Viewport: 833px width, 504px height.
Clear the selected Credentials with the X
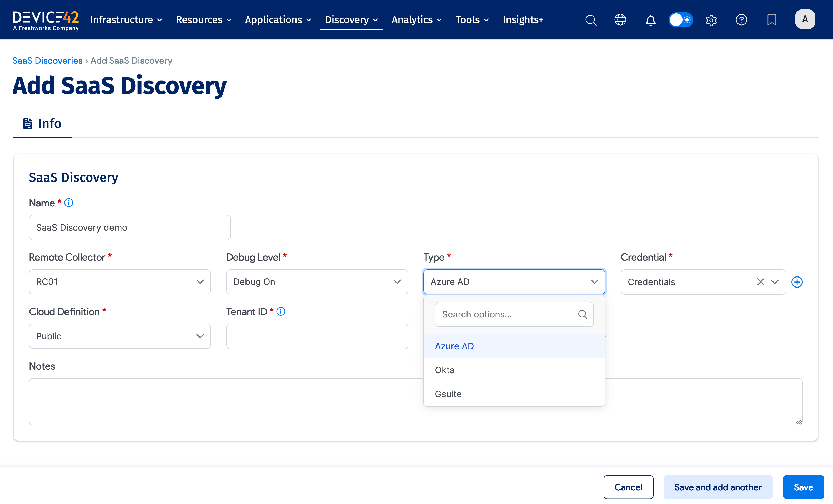[x=761, y=281]
